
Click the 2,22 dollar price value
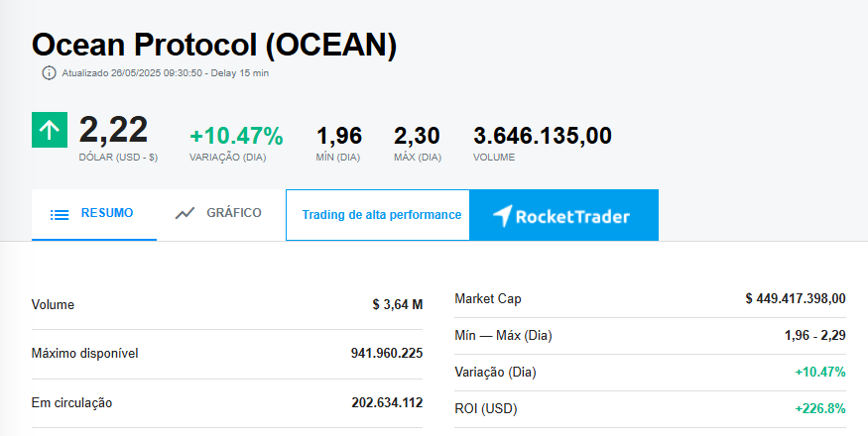(113, 130)
